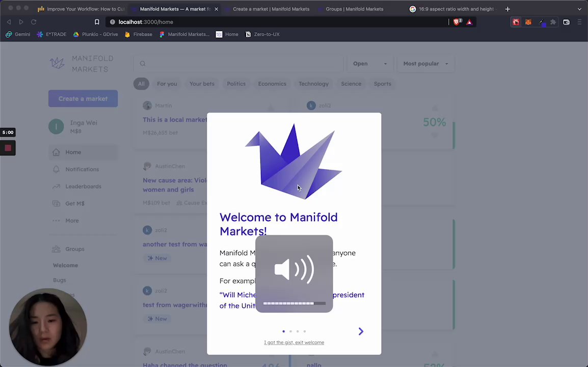Select the first welcome page dot

283,331
